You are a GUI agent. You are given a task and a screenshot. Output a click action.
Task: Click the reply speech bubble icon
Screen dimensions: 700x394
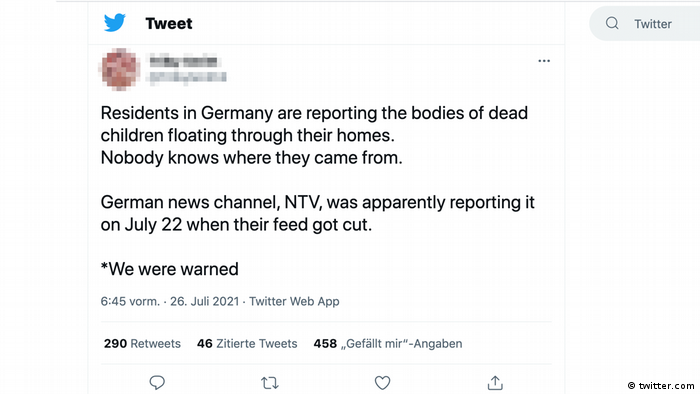pyautogui.click(x=157, y=382)
